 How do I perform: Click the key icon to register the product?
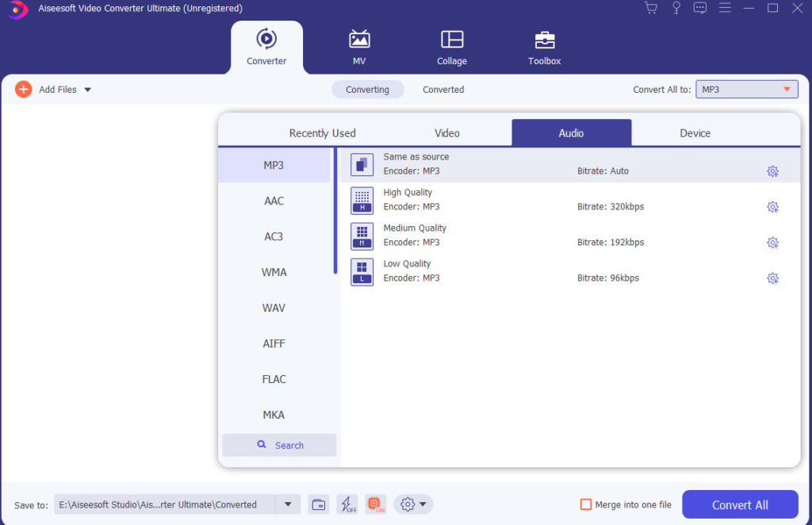pyautogui.click(x=676, y=7)
